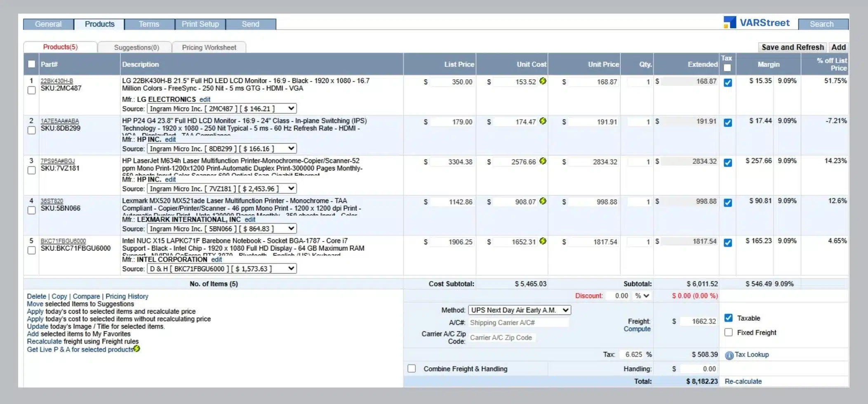Open the shipping Method dropdown
The width and height of the screenshot is (868, 404).
[520, 310]
